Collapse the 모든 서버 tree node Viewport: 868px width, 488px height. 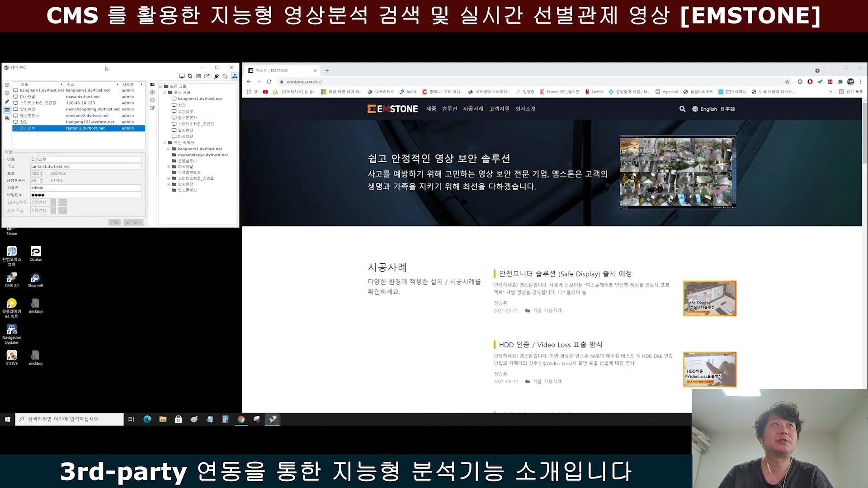point(165,93)
